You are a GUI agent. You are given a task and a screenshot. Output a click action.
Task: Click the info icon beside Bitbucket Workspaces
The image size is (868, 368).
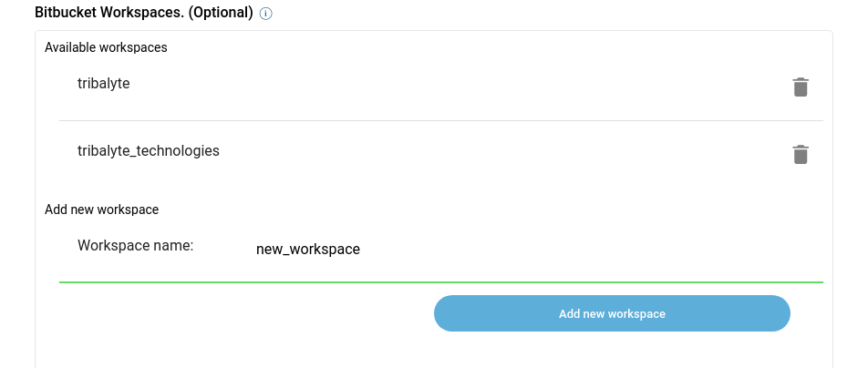click(266, 15)
